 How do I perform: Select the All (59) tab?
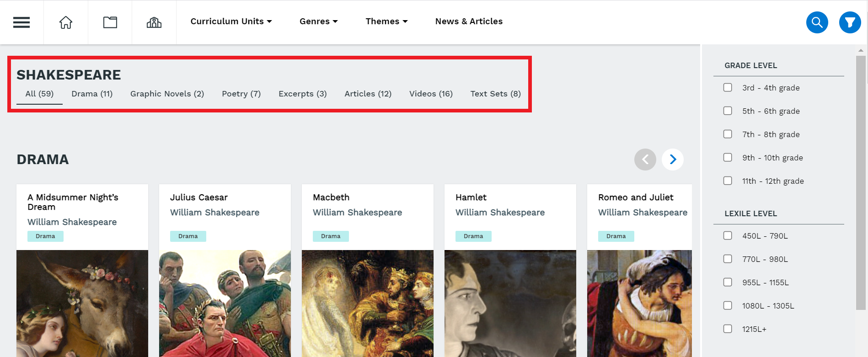click(x=39, y=94)
